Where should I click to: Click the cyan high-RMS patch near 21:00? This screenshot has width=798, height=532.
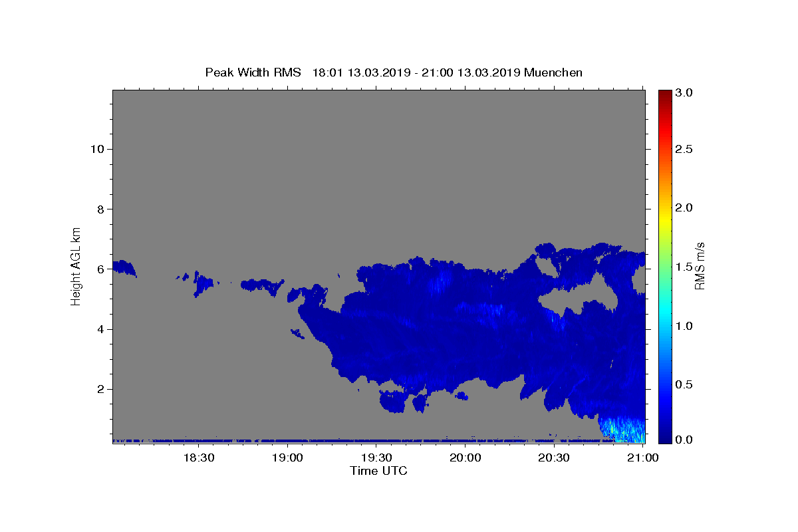(622, 430)
